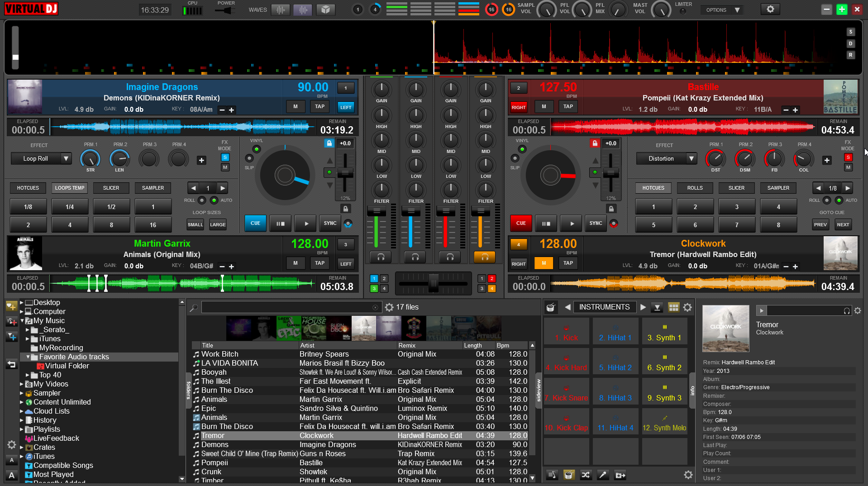Open the INSTRUMENTS sampler bank selector
Screen dimensions: 868x486
[604, 307]
